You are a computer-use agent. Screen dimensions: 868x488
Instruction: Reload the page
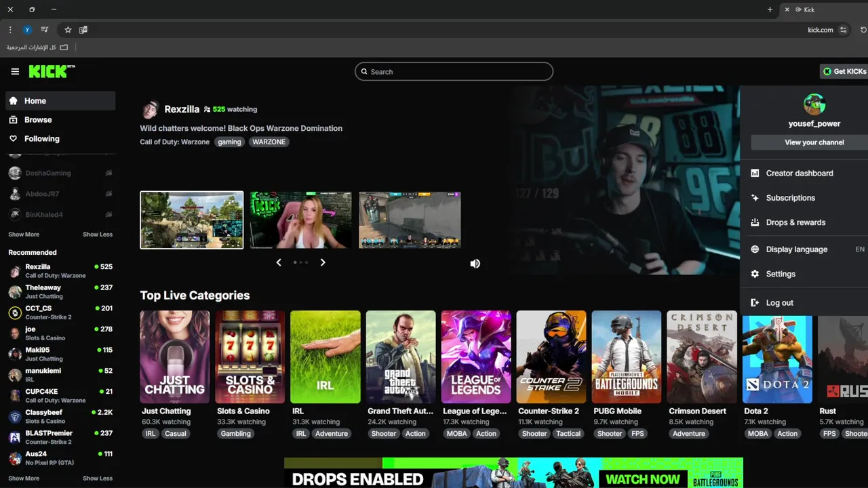tap(863, 30)
